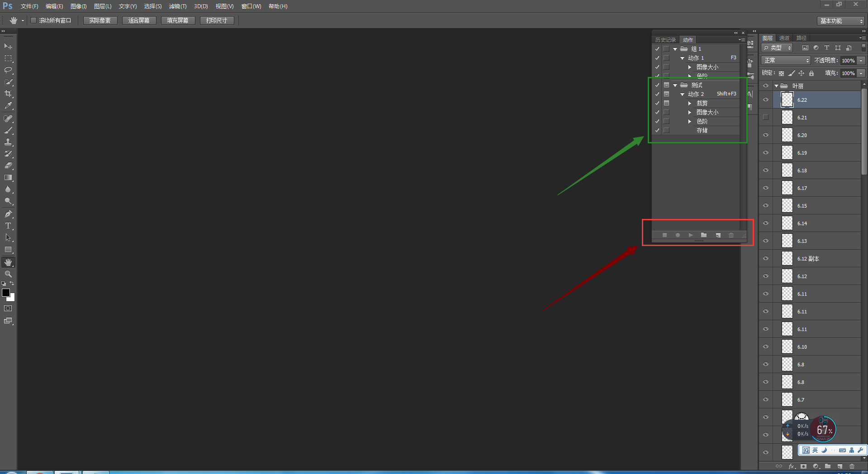Start recording in Actions panel
This screenshot has width=868, height=474.
click(x=678, y=235)
